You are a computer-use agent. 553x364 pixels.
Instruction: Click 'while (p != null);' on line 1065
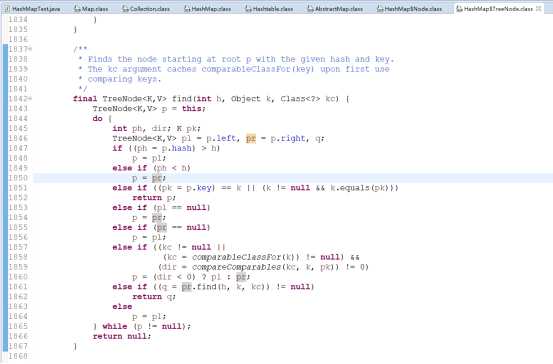coord(146,327)
